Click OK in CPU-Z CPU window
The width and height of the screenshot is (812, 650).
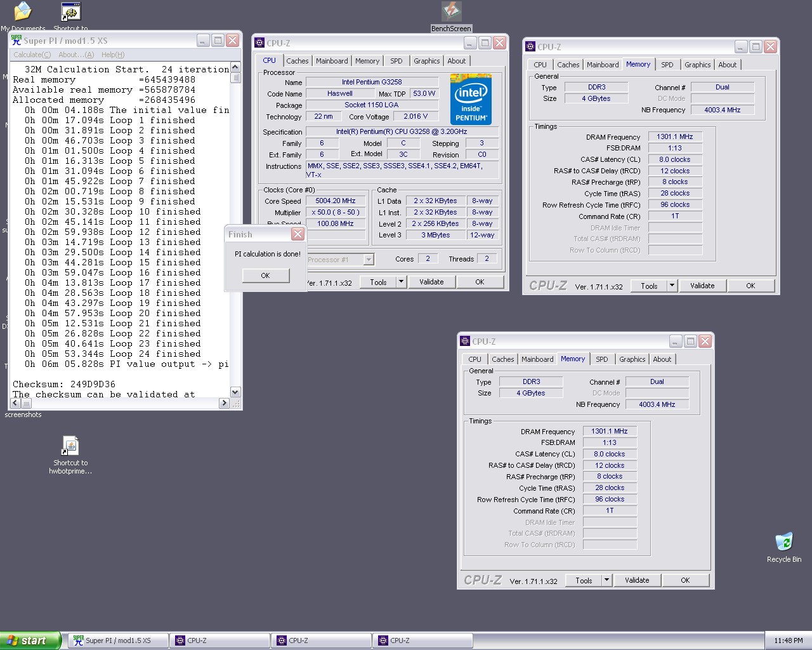click(480, 282)
